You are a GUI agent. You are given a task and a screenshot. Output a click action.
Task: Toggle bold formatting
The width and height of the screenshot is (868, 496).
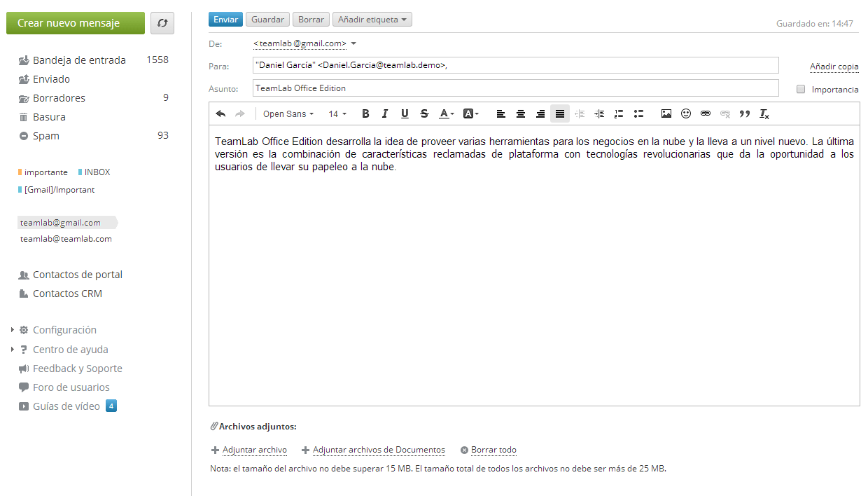coord(365,113)
